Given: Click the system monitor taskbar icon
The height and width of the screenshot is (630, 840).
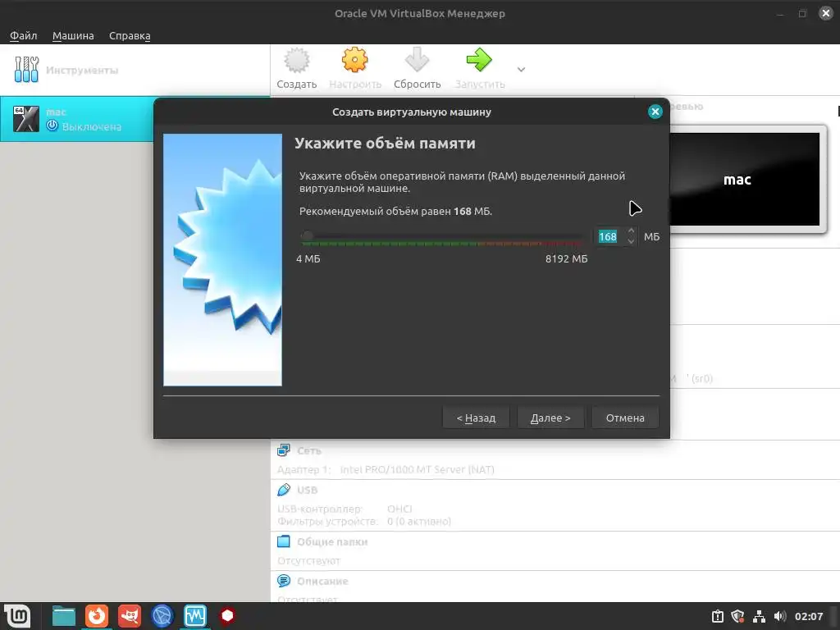Looking at the screenshot, I should click(x=195, y=616).
